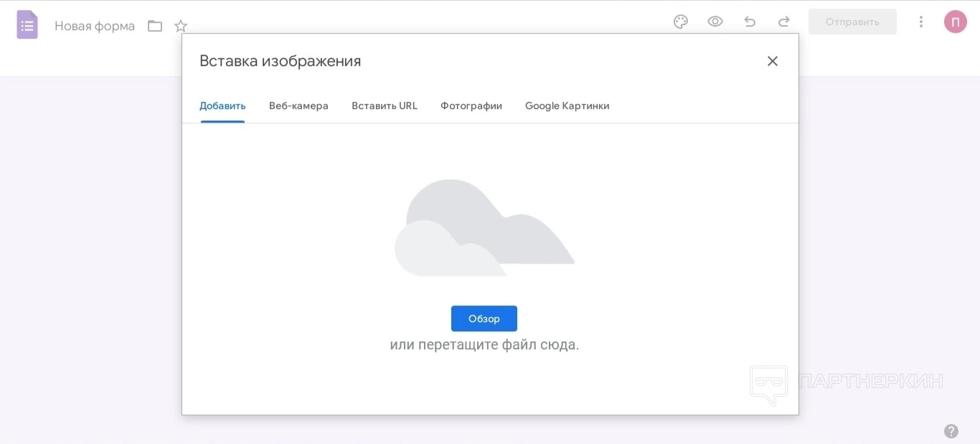Select the Фотографии tab
Viewport: 980px width, 444px height.
[x=471, y=106]
